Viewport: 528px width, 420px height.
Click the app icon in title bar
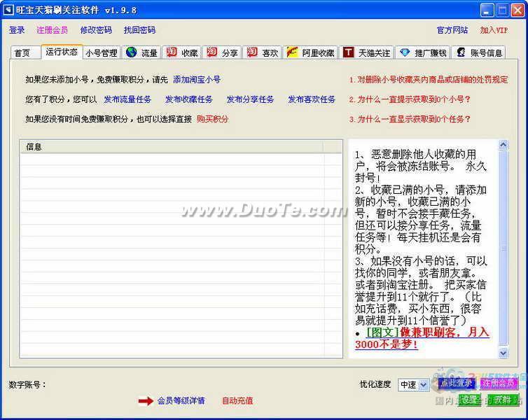[8, 10]
